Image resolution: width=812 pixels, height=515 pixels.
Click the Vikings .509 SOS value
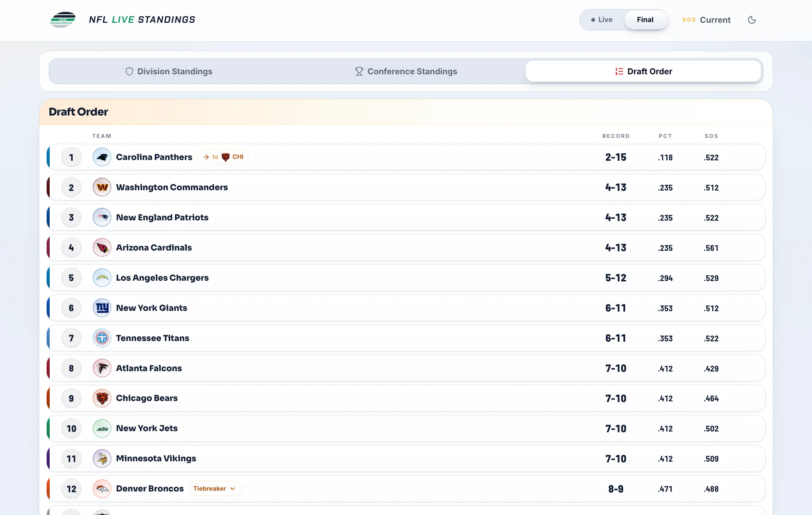pyautogui.click(x=711, y=459)
